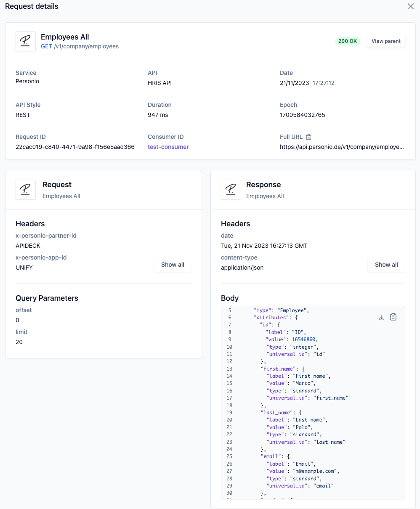
Task: Open the test-consumer link
Action: click(168, 147)
